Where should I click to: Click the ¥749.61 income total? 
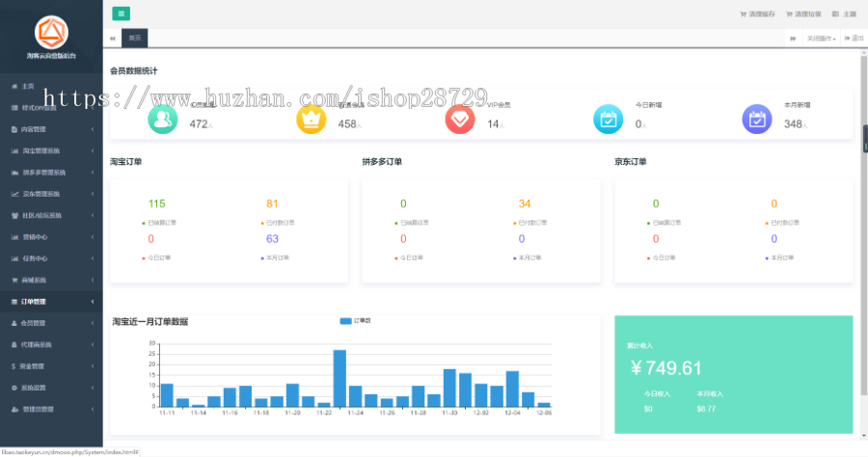(x=665, y=368)
